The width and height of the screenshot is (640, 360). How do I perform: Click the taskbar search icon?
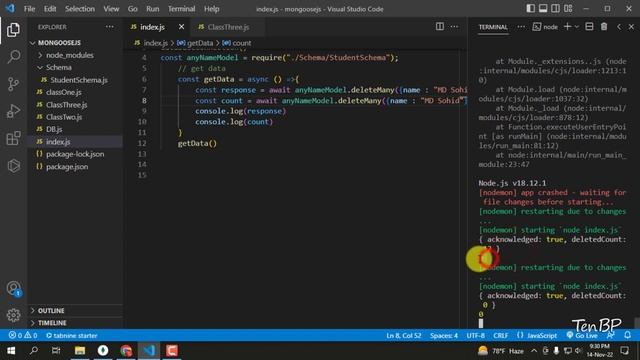(34, 351)
